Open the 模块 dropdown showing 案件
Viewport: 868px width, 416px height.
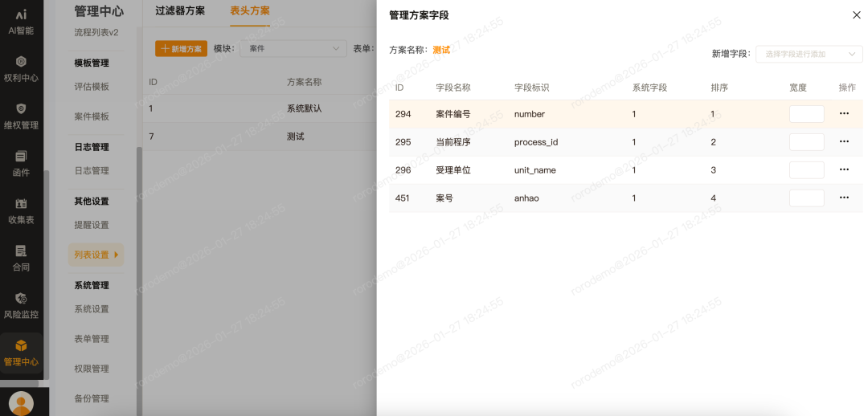tap(293, 49)
